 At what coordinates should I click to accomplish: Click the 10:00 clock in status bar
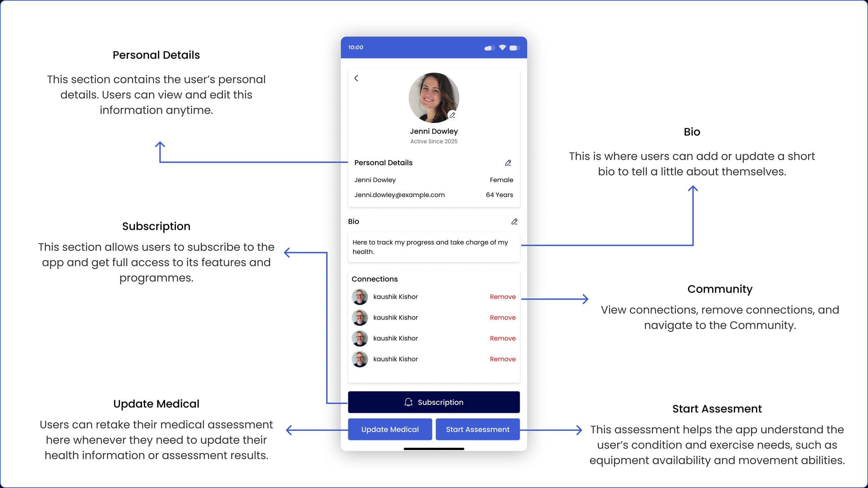pos(356,47)
